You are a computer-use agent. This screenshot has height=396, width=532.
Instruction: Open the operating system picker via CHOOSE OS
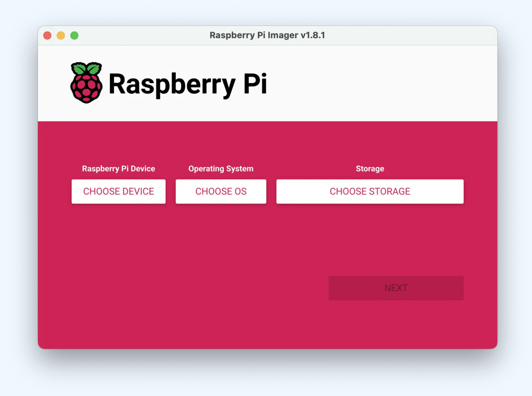(x=221, y=191)
